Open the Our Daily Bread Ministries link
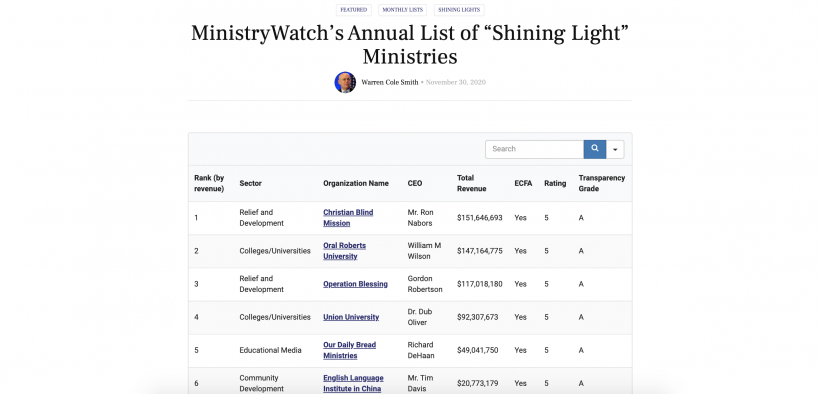Screen dimensions: 820x394 pyautogui.click(x=349, y=350)
